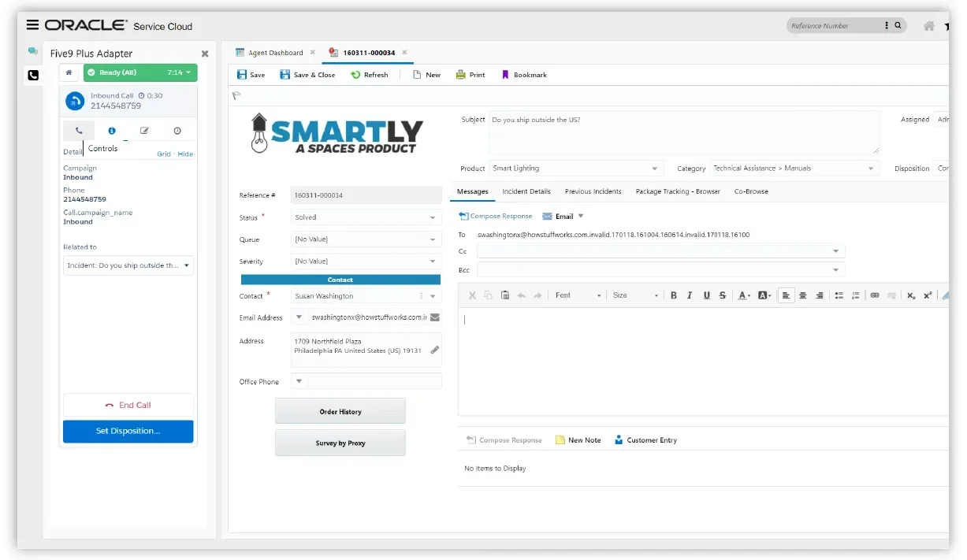The width and height of the screenshot is (967, 560).
Task: Open the Ready (All) status dropdown
Action: (140, 72)
